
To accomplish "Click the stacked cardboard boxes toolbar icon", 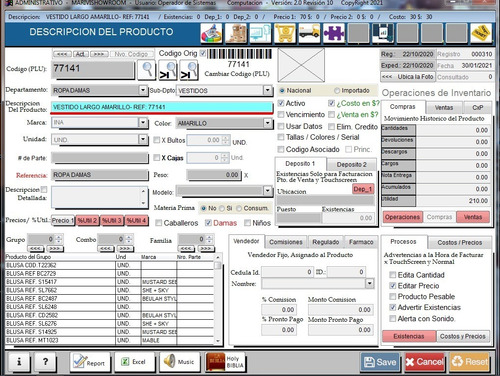I will [x=236, y=33].
